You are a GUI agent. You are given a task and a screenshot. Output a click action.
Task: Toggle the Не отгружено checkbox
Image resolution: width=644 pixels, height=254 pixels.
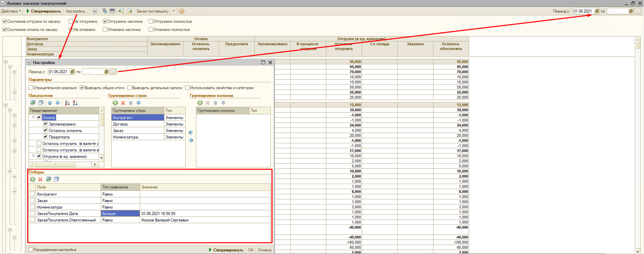(71, 21)
